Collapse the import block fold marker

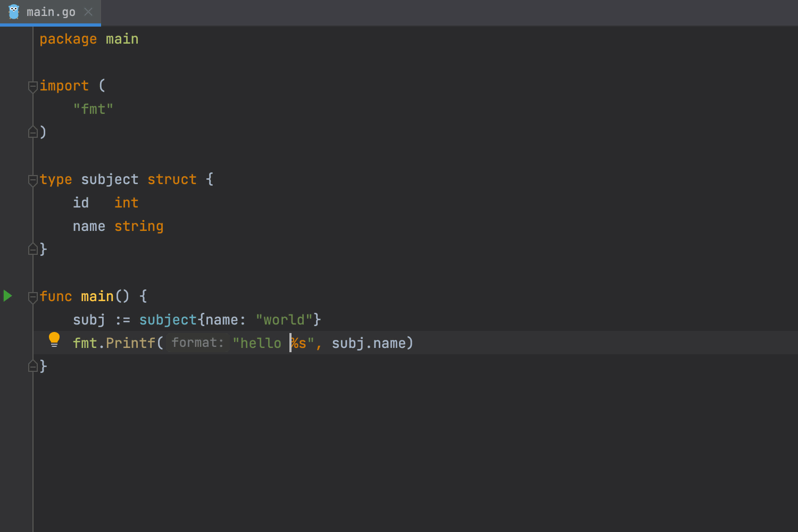point(33,86)
